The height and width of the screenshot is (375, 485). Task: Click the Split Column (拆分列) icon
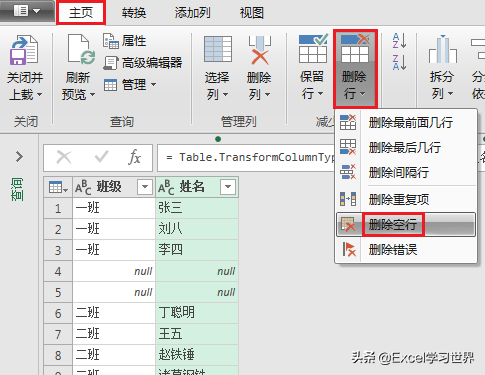click(442, 49)
